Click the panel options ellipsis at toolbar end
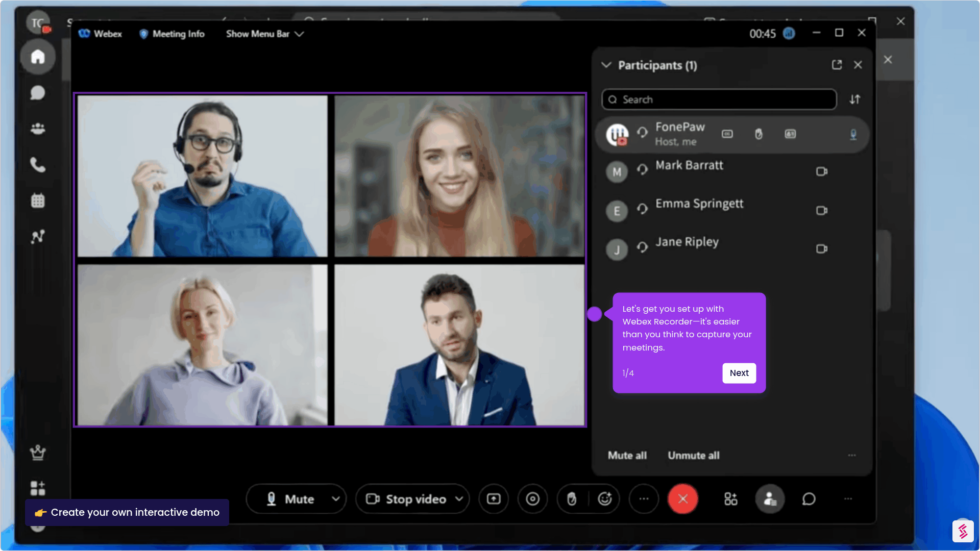This screenshot has width=980, height=551. pyautogui.click(x=848, y=499)
